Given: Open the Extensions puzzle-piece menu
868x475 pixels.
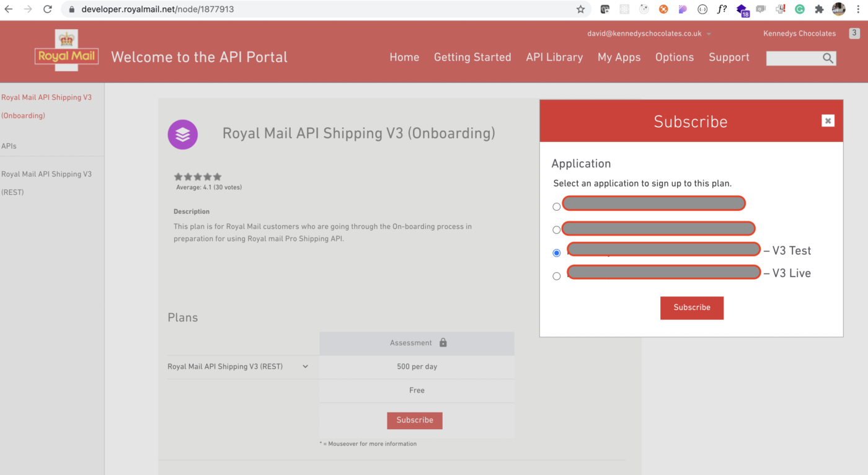Looking at the screenshot, I should pyautogui.click(x=819, y=9).
